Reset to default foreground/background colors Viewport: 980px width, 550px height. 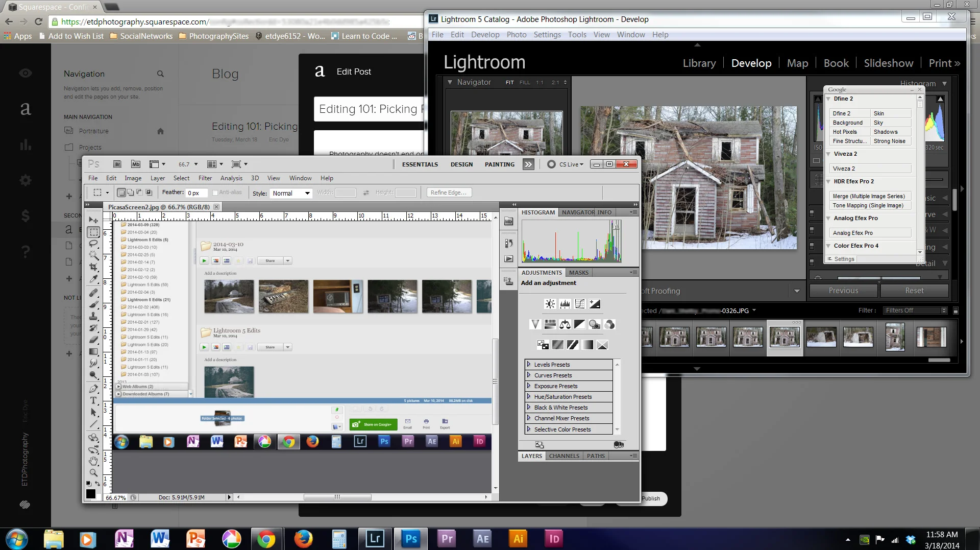pos(88,484)
